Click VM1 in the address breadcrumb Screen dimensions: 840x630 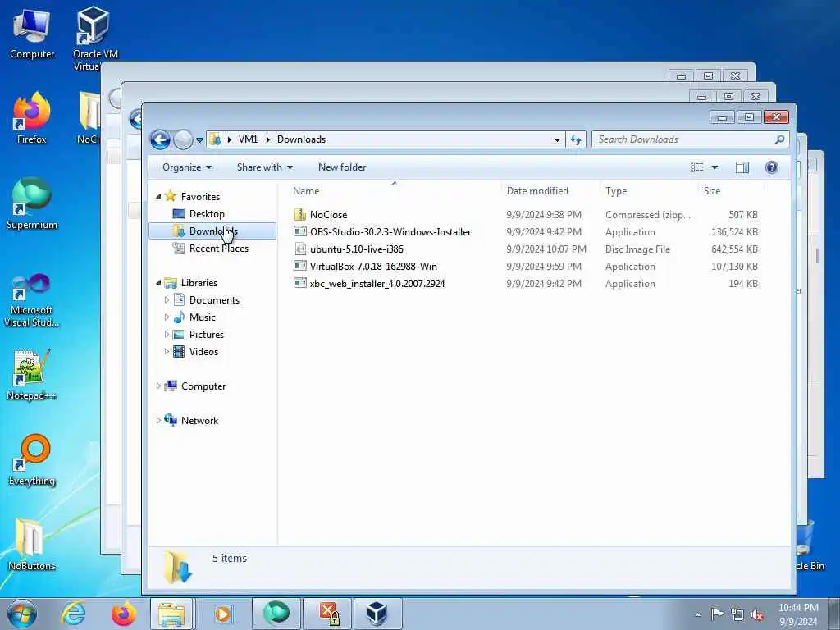248,139
